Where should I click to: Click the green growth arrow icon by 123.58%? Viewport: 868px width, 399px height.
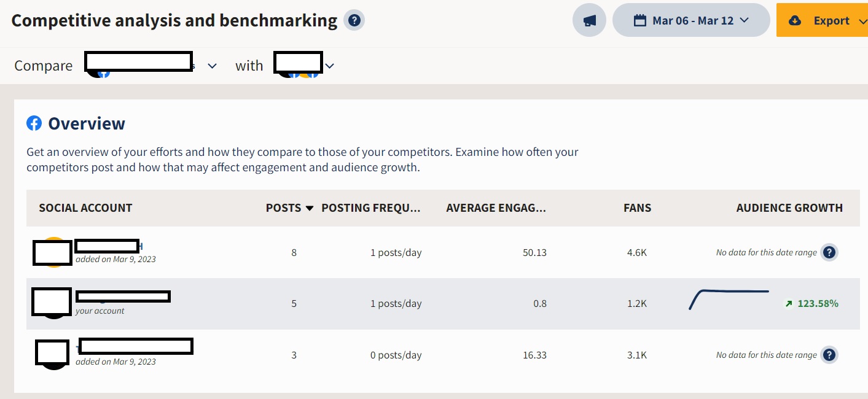point(789,304)
